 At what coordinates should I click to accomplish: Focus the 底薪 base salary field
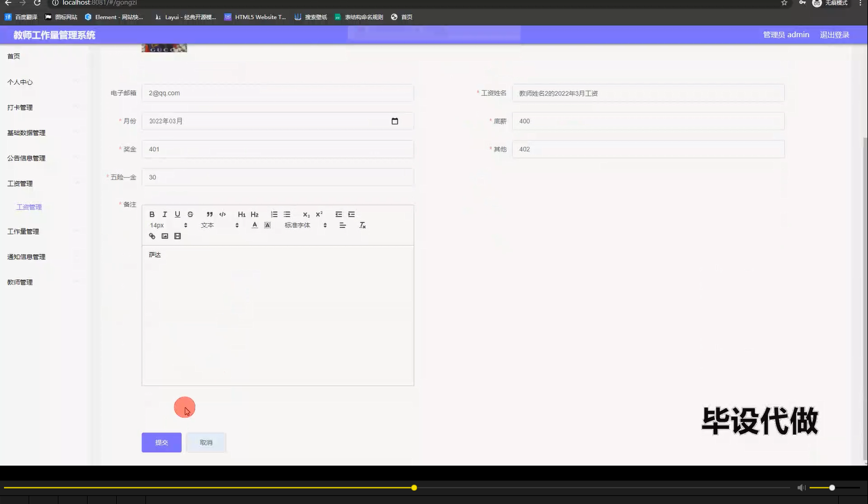click(x=648, y=121)
